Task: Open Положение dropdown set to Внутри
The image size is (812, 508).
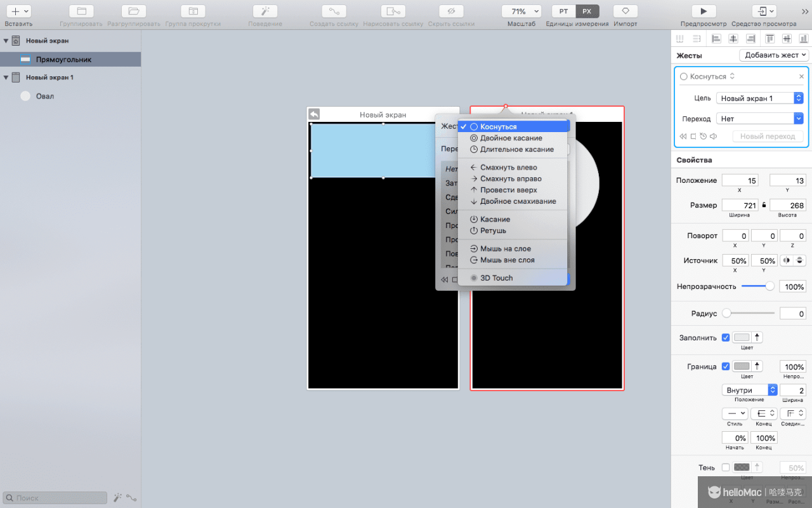Action: click(750, 390)
